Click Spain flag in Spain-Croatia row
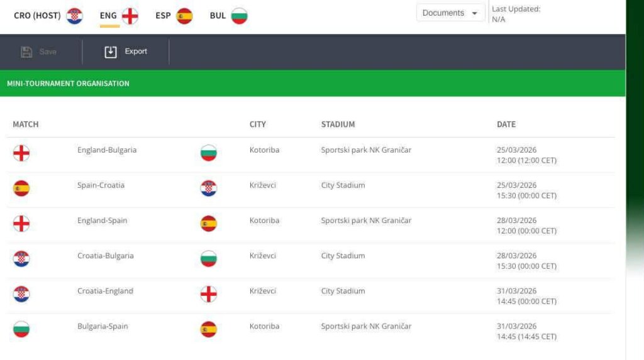This screenshot has height=360, width=644. [21, 188]
